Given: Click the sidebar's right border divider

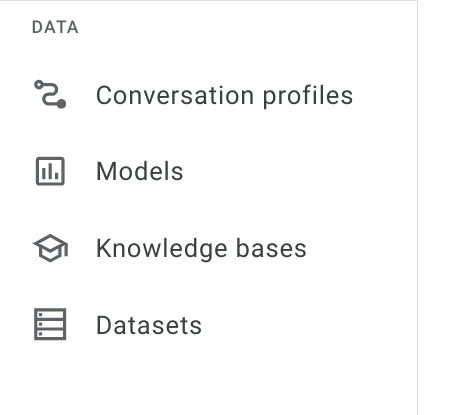Looking at the screenshot, I should 417,207.
